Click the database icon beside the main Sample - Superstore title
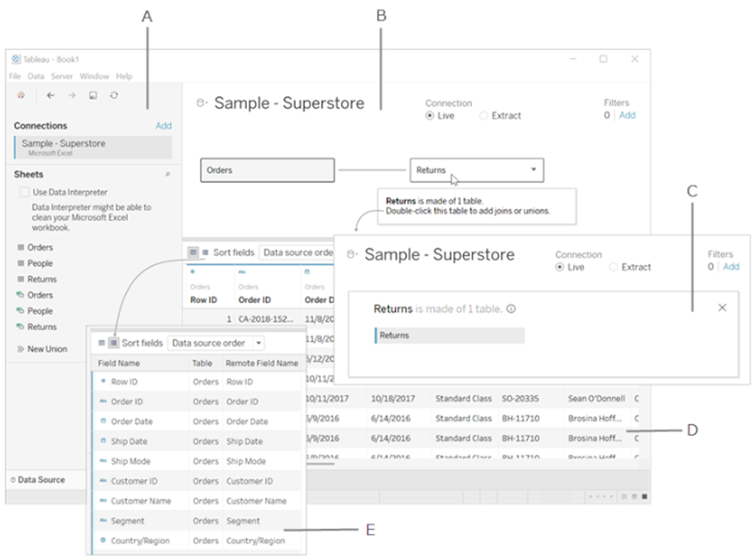 click(202, 102)
